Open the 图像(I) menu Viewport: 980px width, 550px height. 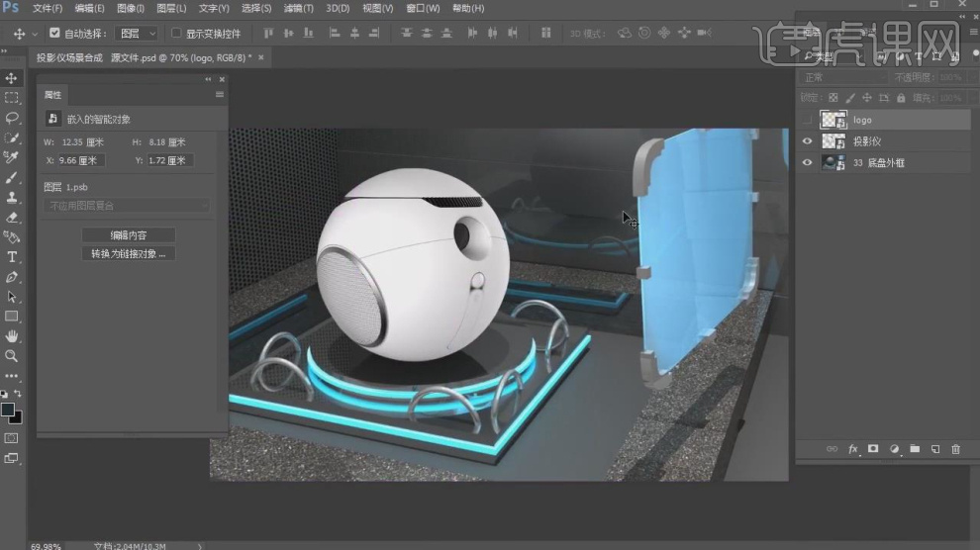[x=131, y=8]
